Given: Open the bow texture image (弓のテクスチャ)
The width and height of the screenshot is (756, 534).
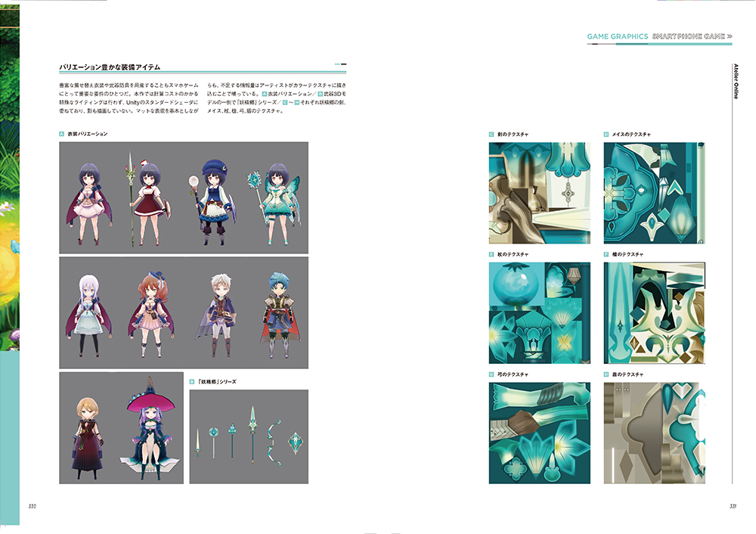Looking at the screenshot, I should point(540,433).
